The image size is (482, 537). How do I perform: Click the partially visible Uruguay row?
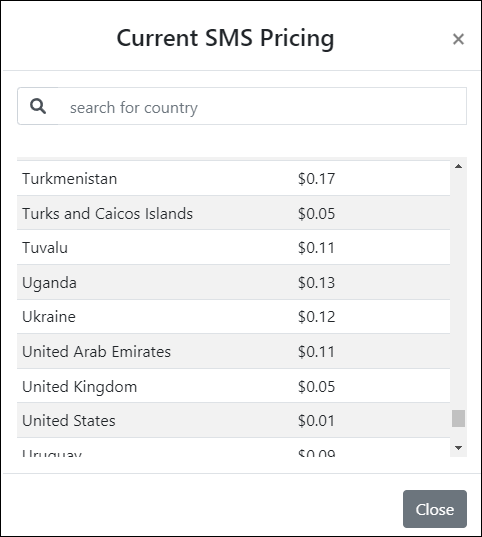[233, 448]
